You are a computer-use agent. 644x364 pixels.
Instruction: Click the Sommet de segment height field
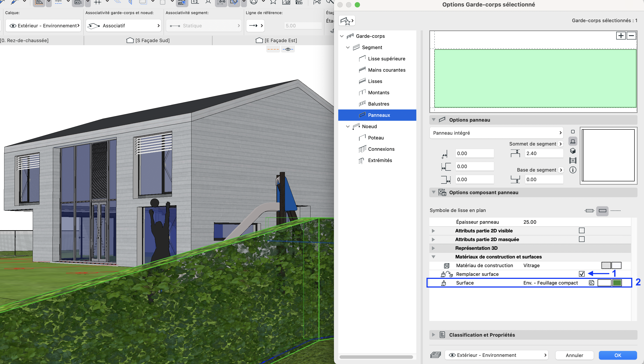(x=544, y=154)
